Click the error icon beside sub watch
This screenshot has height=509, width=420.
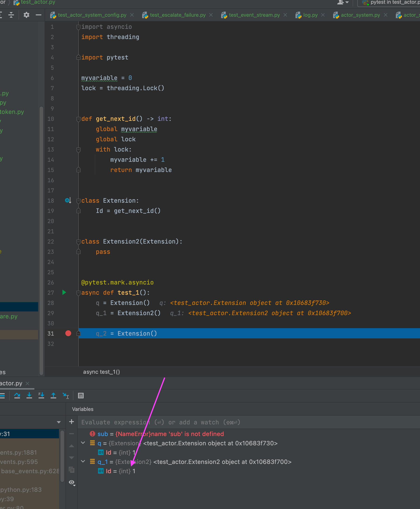(92, 434)
